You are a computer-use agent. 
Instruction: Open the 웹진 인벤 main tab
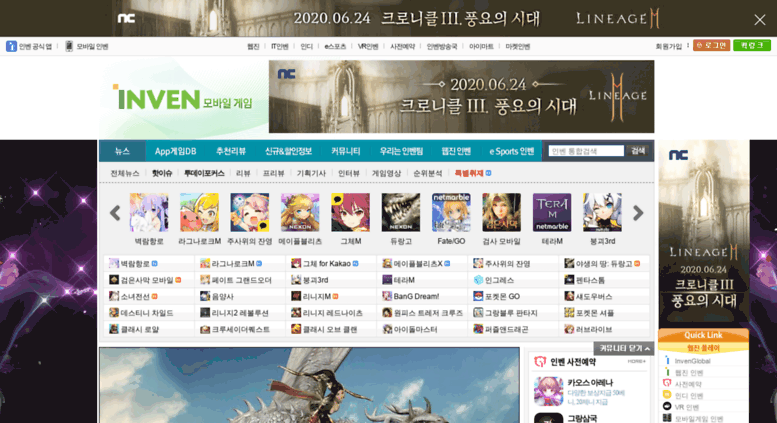(x=456, y=151)
